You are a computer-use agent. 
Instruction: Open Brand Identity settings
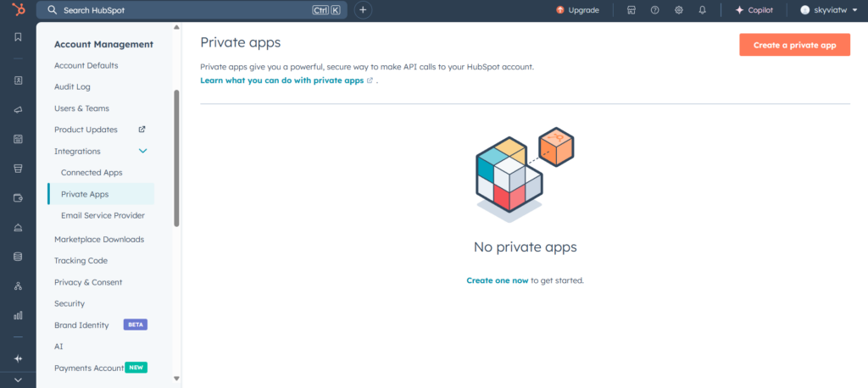point(81,325)
